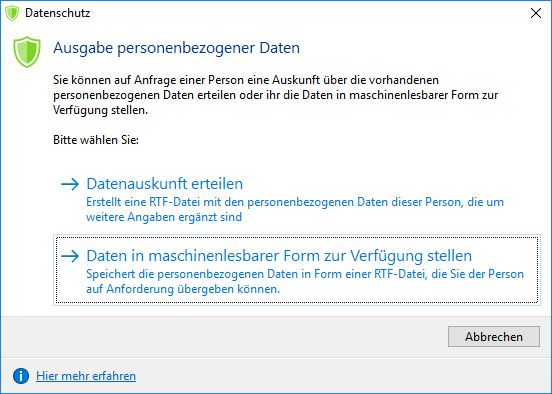
Task: Cancel the dialog with Abbrechen
Action: [494, 337]
